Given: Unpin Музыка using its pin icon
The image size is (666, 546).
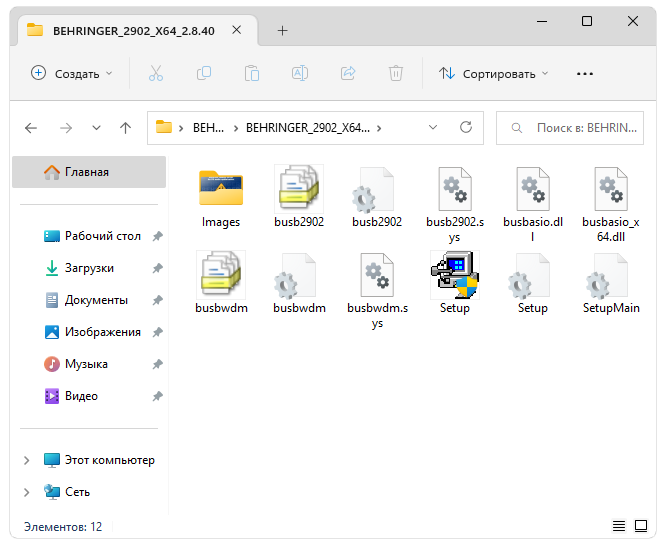Looking at the screenshot, I should tap(158, 364).
